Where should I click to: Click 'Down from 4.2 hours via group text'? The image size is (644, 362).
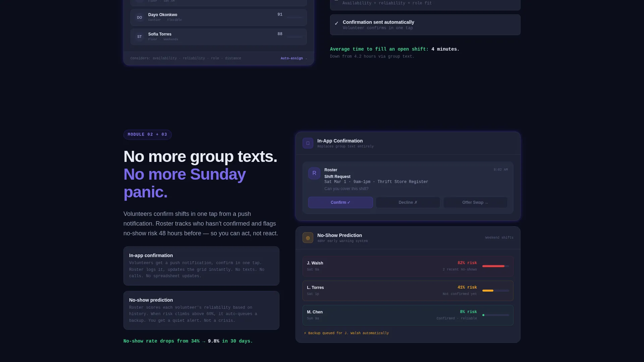click(372, 57)
